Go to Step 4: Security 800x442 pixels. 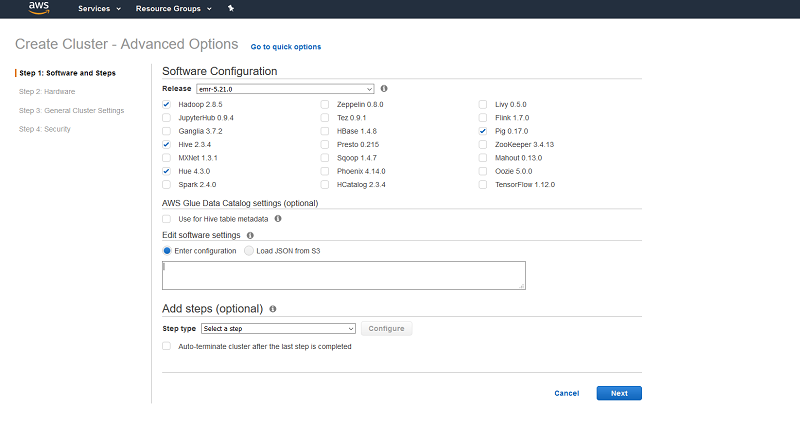(45, 129)
